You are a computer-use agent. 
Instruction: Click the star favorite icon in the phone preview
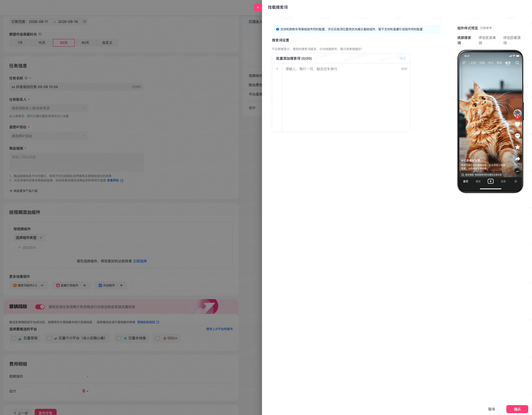point(517,147)
